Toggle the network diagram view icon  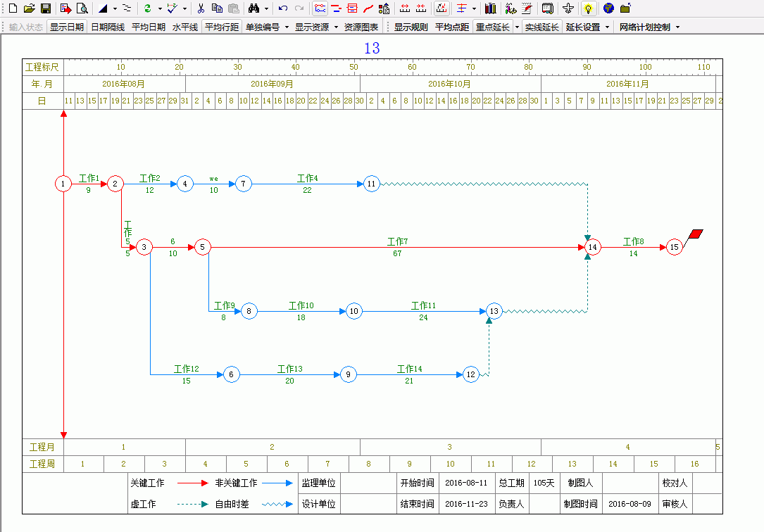click(x=320, y=8)
